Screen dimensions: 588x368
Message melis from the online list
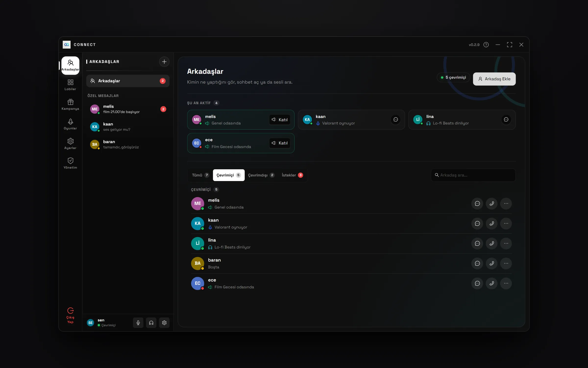477,203
